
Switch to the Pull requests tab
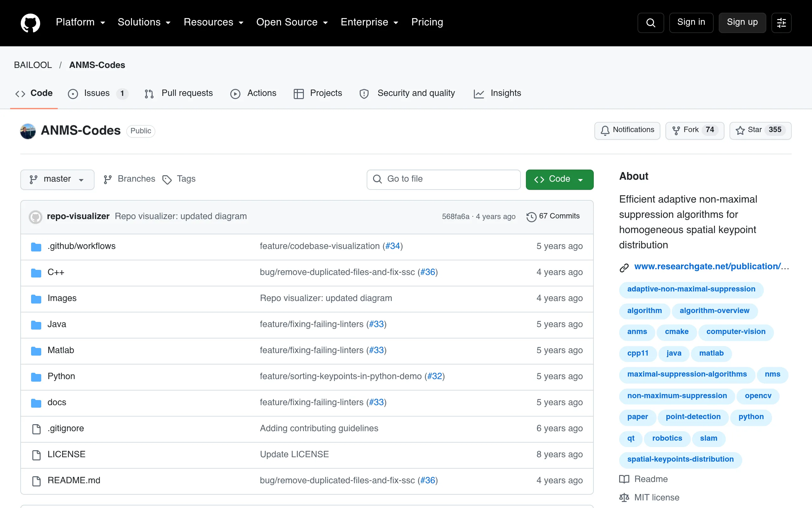click(179, 93)
